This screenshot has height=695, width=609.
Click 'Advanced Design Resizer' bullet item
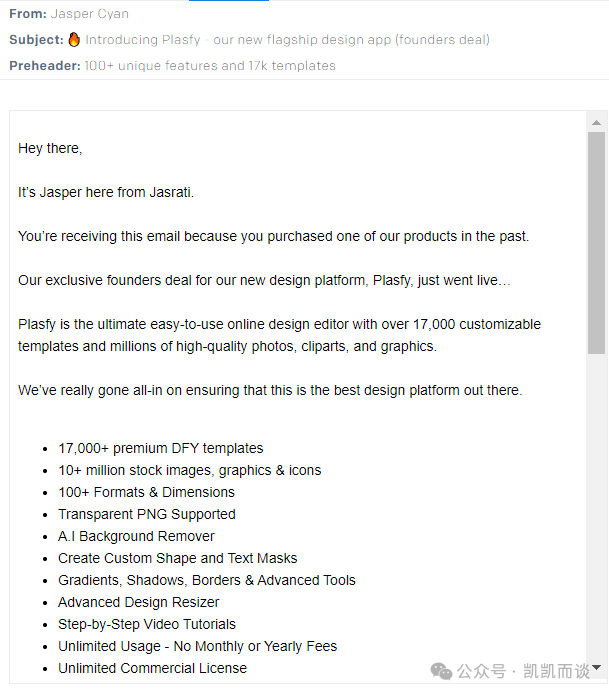(x=138, y=602)
